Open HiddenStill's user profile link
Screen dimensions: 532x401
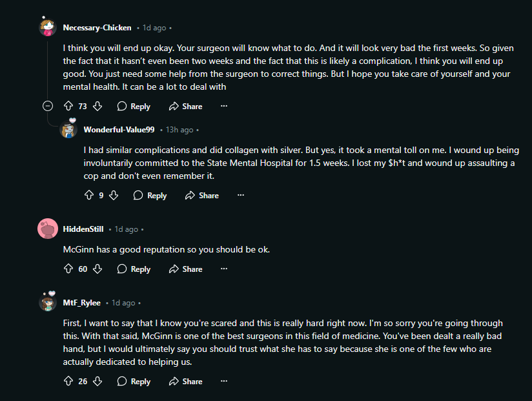(x=83, y=229)
